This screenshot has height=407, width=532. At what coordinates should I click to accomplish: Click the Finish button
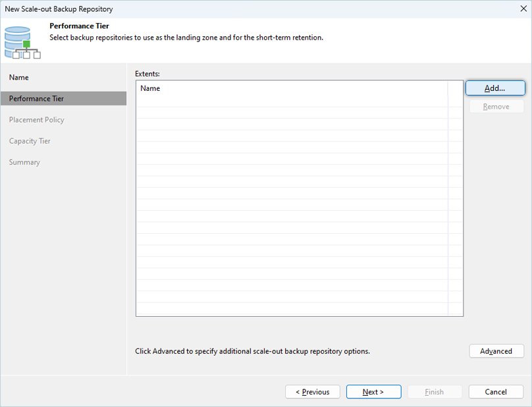(434, 392)
